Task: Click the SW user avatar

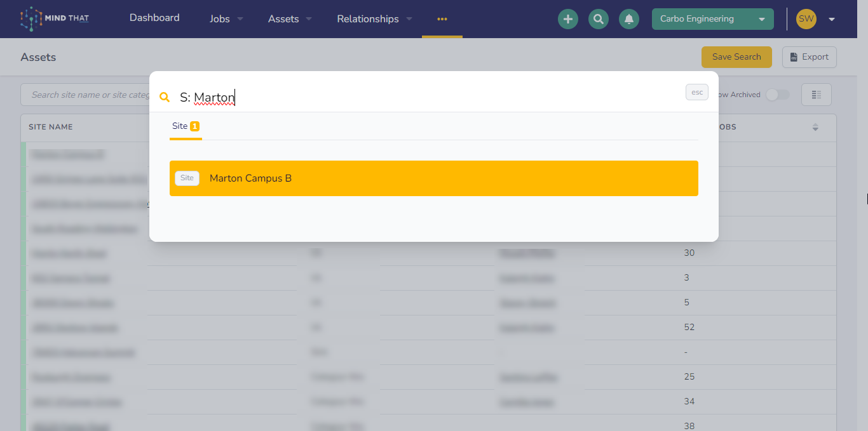Action: pyautogui.click(x=806, y=19)
